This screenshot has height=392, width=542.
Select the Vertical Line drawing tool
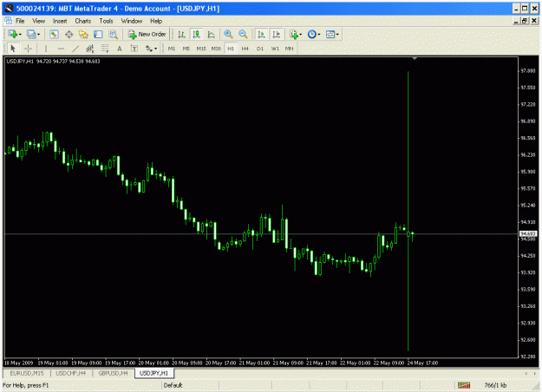click(46, 49)
